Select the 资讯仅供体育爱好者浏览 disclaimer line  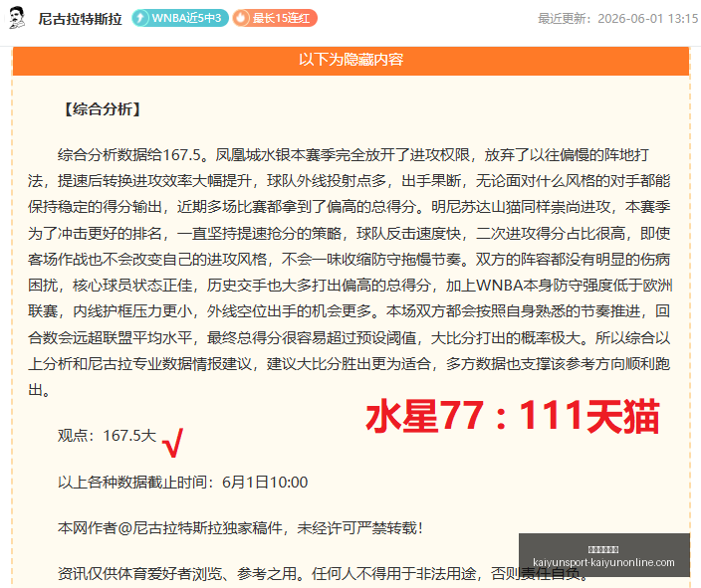tap(323, 573)
